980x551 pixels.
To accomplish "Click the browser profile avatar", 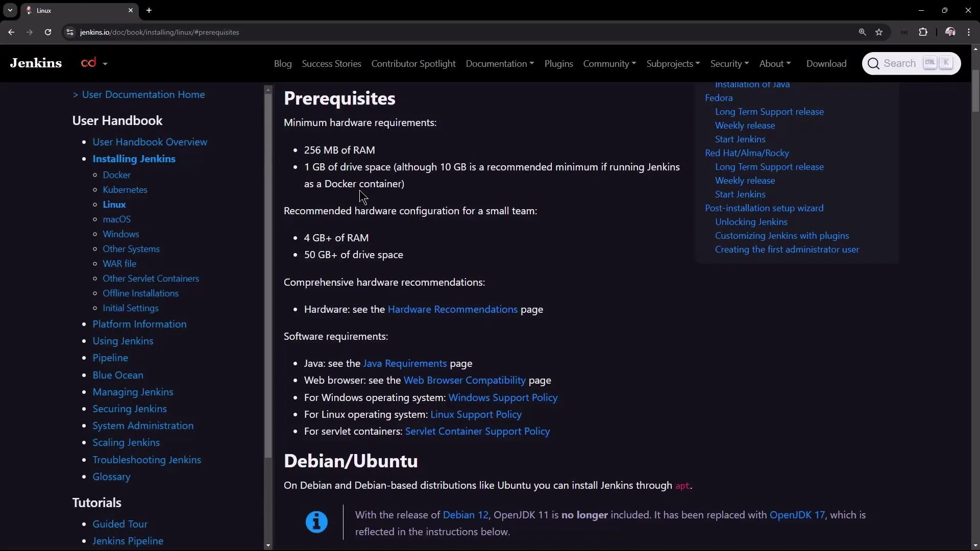I will click(950, 32).
